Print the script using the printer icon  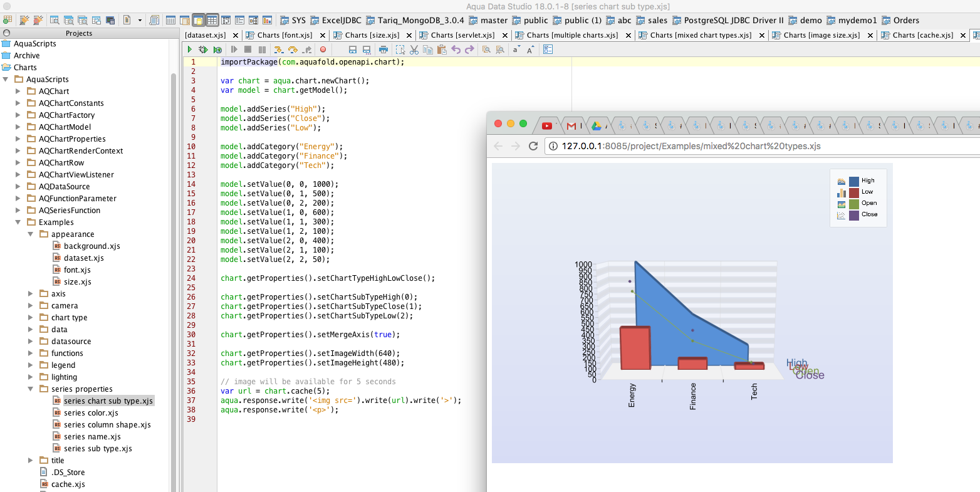(383, 50)
